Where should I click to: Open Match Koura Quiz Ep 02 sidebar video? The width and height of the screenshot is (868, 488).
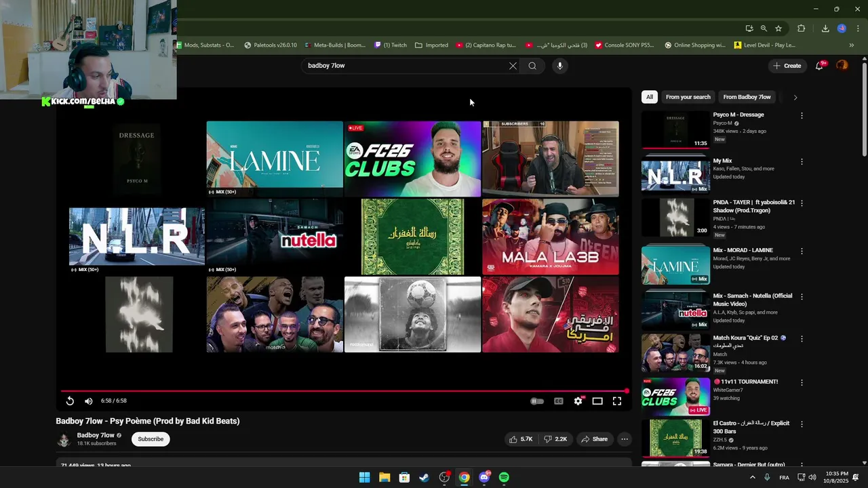675,352
